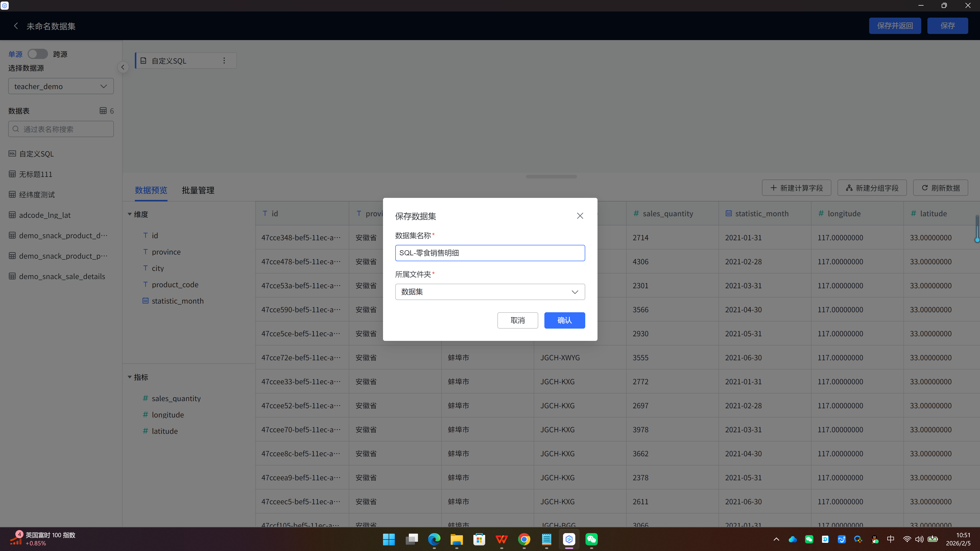This screenshot has width=980, height=551.
Task: Open the teacher_demo data source dropdown
Action: coord(61,86)
